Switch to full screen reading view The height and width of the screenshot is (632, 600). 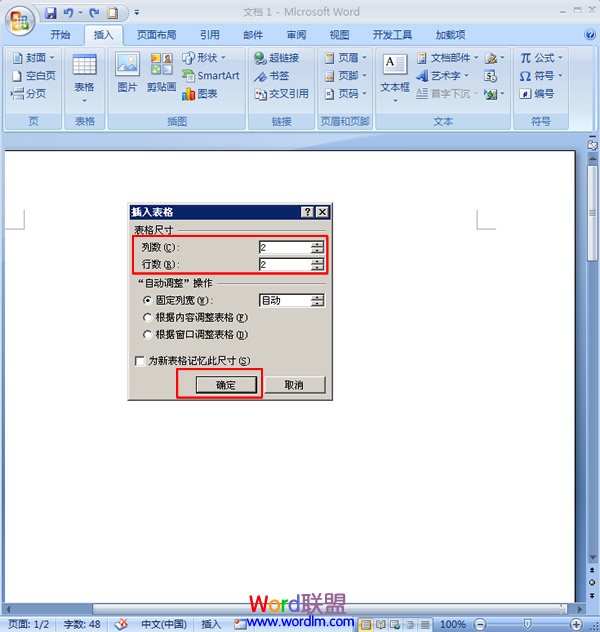(380, 624)
